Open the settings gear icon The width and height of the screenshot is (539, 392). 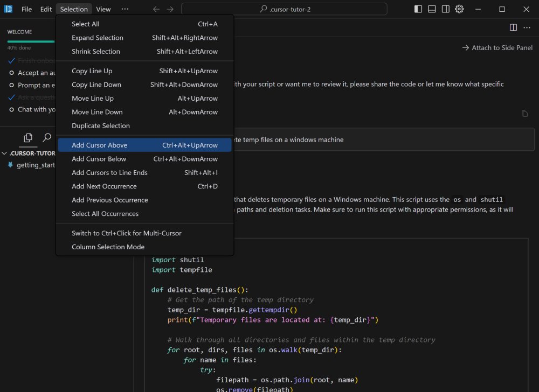(x=459, y=9)
